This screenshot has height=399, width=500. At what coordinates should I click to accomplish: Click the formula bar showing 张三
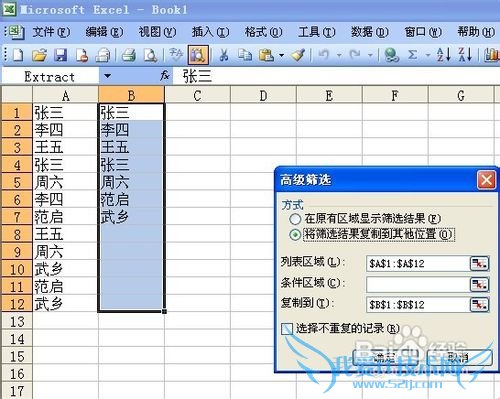pos(336,77)
